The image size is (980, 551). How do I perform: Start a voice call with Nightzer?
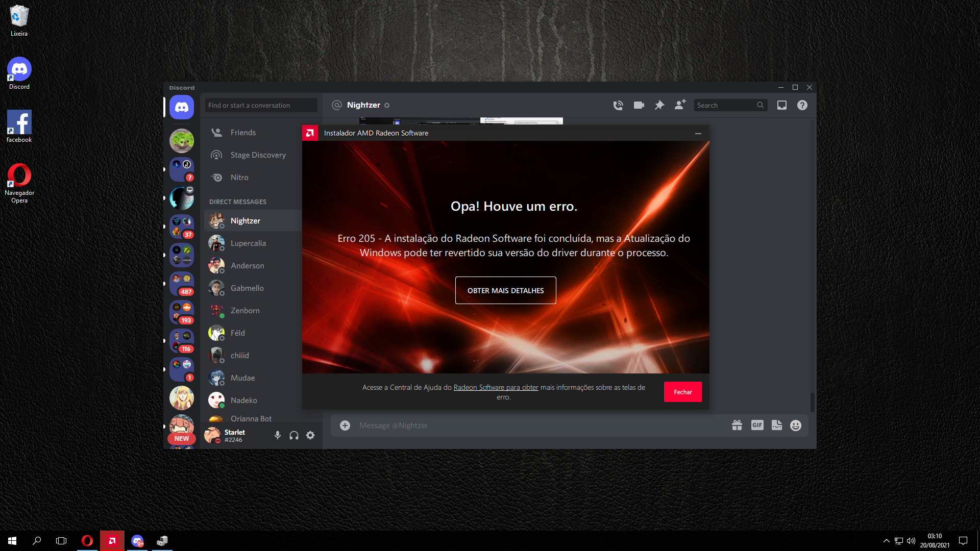[x=618, y=105]
